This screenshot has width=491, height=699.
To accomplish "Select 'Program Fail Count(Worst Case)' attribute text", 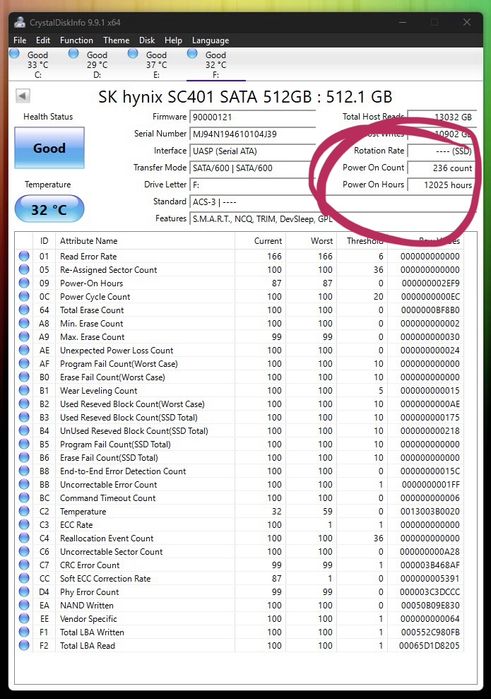I will click(x=119, y=363).
